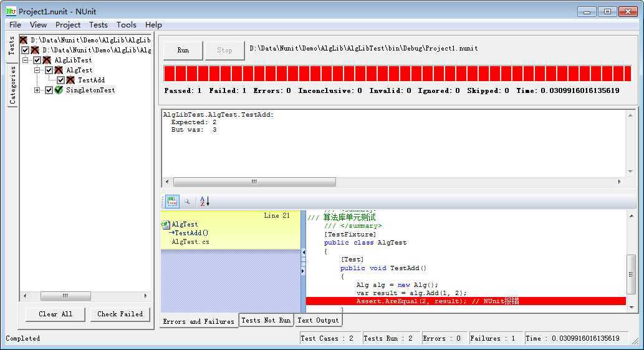644x350 pixels.
Task: Select the vertical Tests side tab
Action: click(11, 46)
